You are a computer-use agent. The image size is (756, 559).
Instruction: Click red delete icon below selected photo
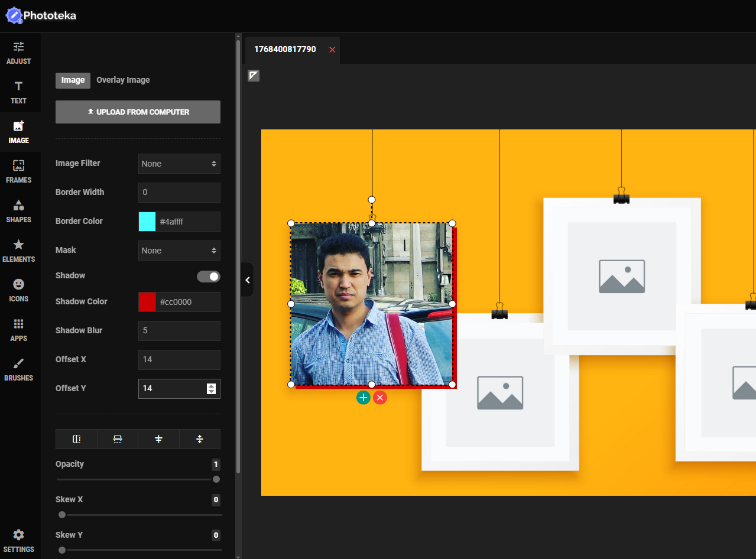tap(380, 398)
